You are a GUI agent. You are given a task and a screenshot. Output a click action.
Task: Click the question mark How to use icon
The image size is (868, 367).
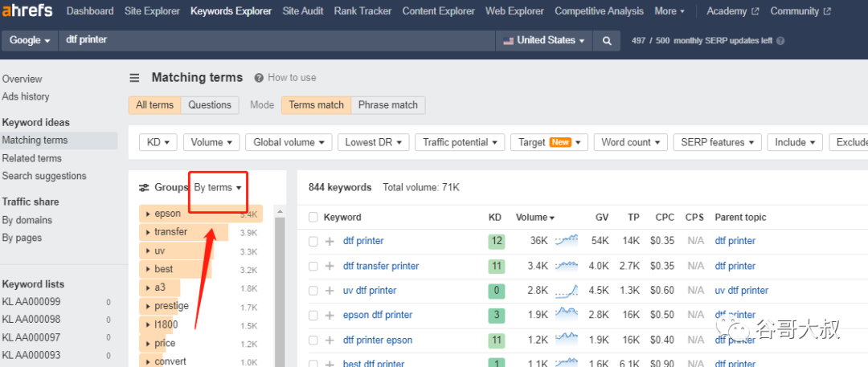click(x=259, y=78)
